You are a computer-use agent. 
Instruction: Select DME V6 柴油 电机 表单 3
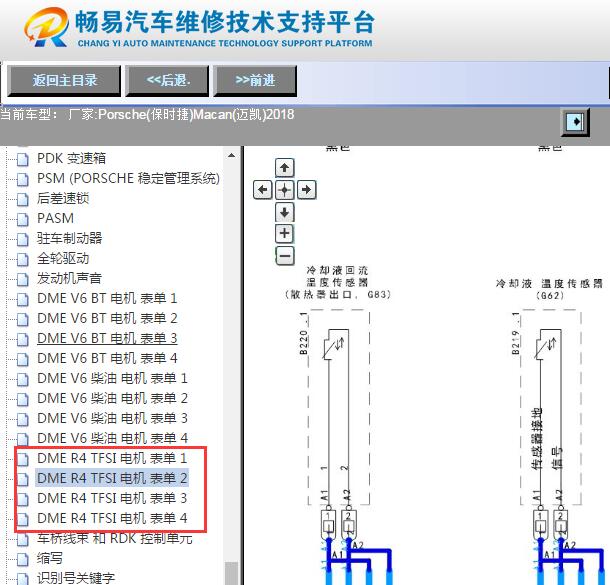112,418
